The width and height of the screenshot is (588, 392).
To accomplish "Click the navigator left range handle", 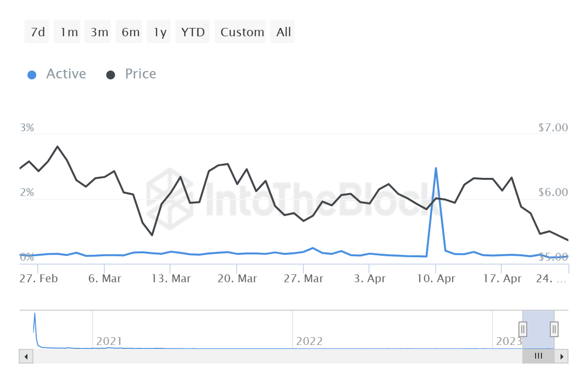I will (523, 329).
